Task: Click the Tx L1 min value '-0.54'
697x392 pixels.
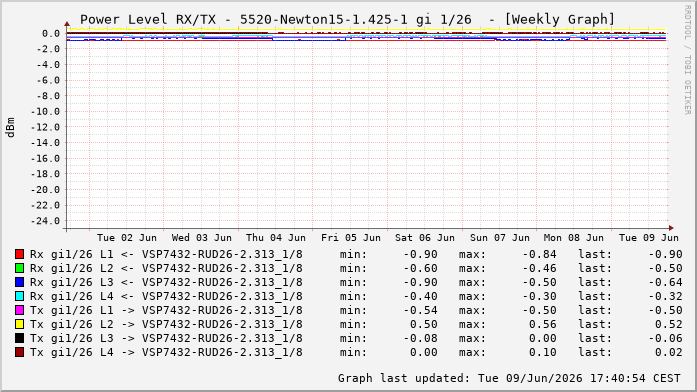Action: click(x=421, y=310)
